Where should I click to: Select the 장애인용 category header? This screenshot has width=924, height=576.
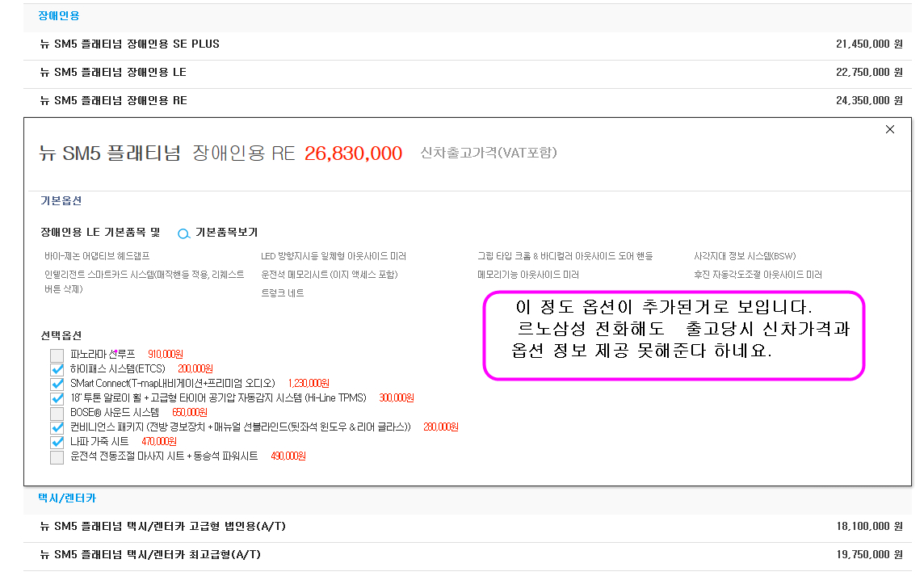[x=59, y=15]
